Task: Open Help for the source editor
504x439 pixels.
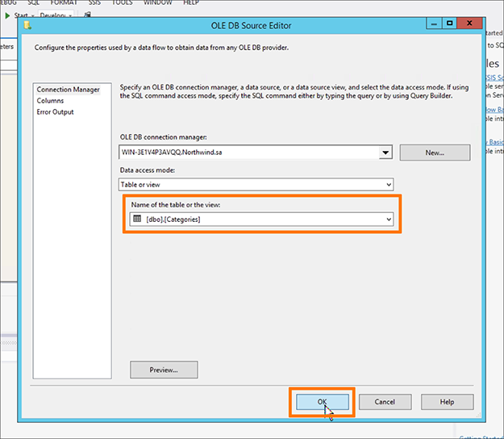Action: [x=447, y=402]
